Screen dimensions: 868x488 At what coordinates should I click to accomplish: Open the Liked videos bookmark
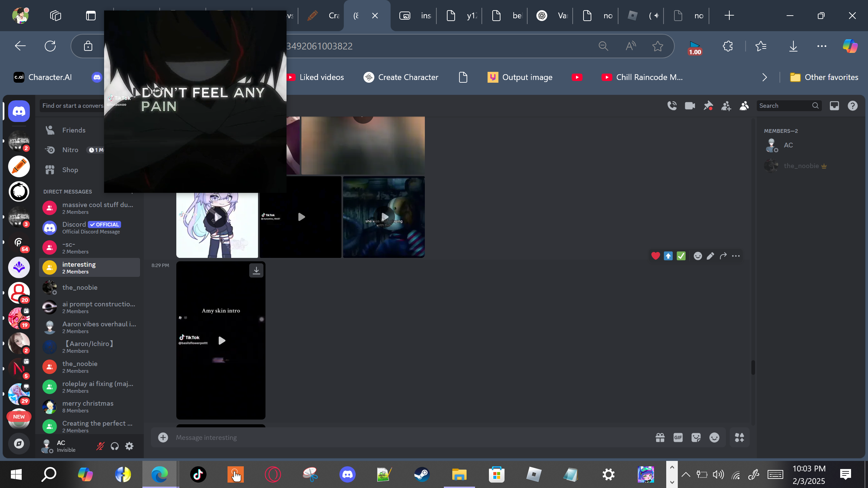click(x=316, y=77)
